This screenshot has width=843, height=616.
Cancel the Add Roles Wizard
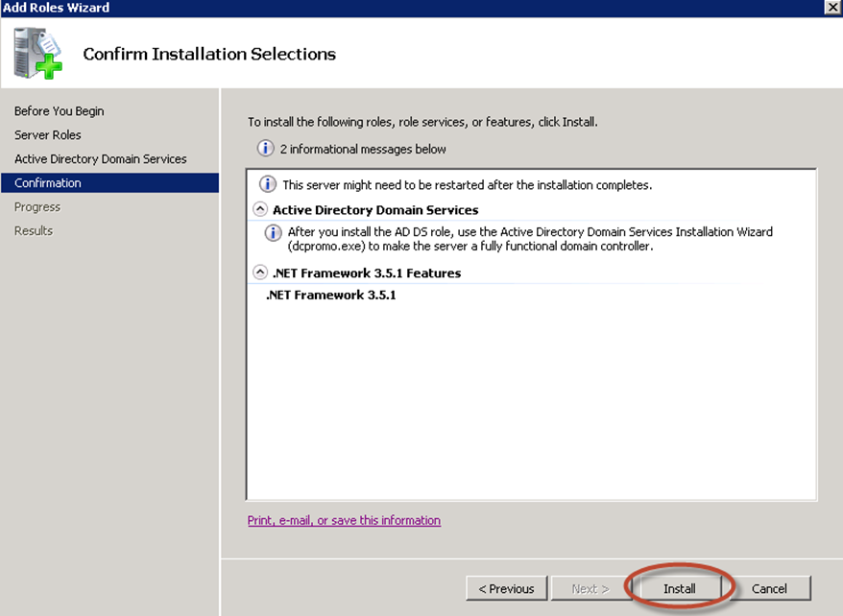pos(769,588)
